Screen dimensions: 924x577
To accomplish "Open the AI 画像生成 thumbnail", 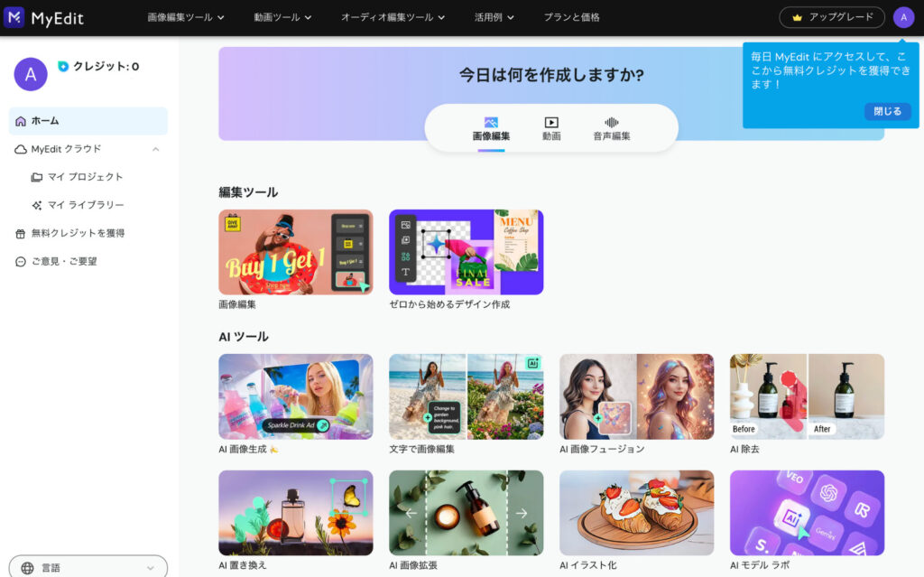I will pos(295,396).
